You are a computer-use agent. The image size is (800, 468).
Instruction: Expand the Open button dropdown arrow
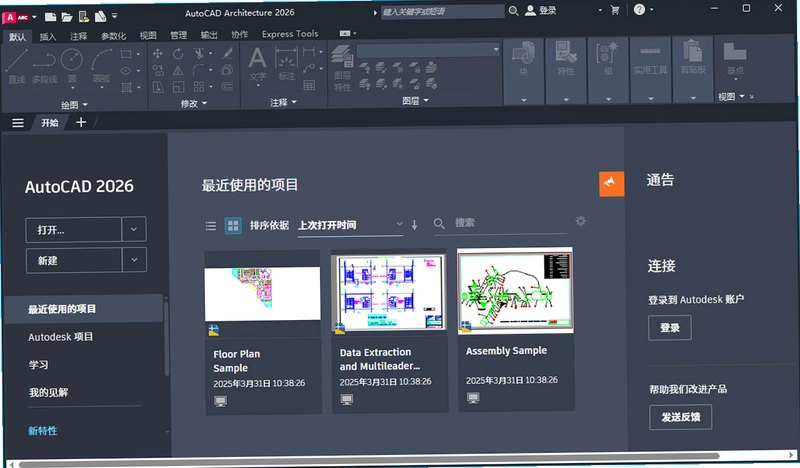tap(134, 230)
